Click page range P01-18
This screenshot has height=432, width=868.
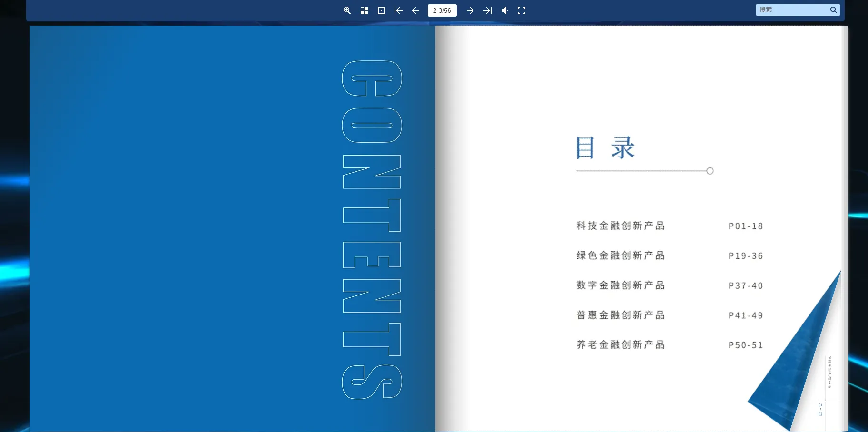(x=746, y=226)
